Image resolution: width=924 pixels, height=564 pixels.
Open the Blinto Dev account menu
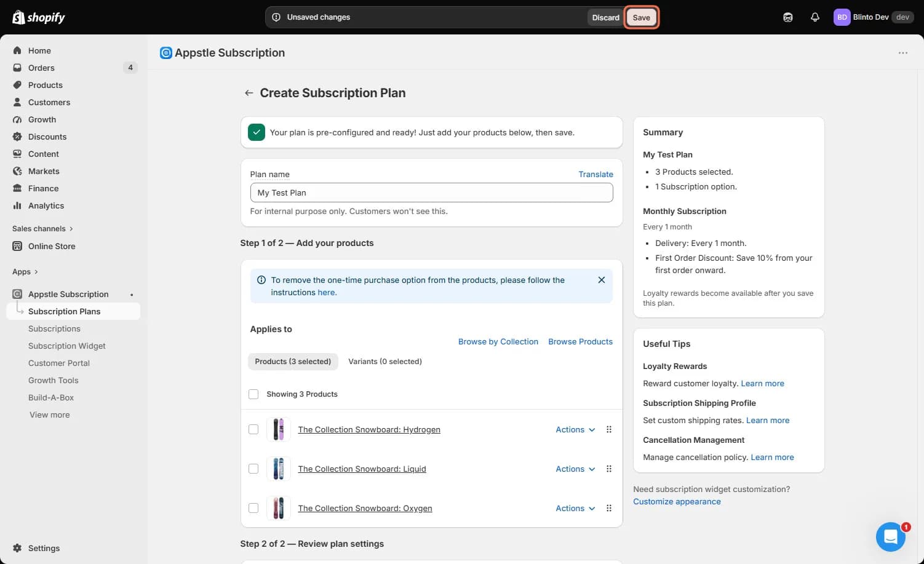874,17
